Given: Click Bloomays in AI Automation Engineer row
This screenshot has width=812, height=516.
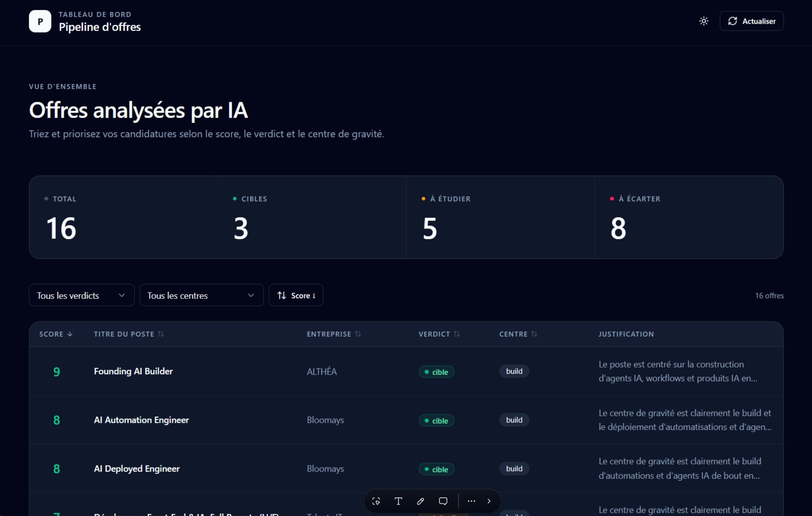Looking at the screenshot, I should coord(325,420).
